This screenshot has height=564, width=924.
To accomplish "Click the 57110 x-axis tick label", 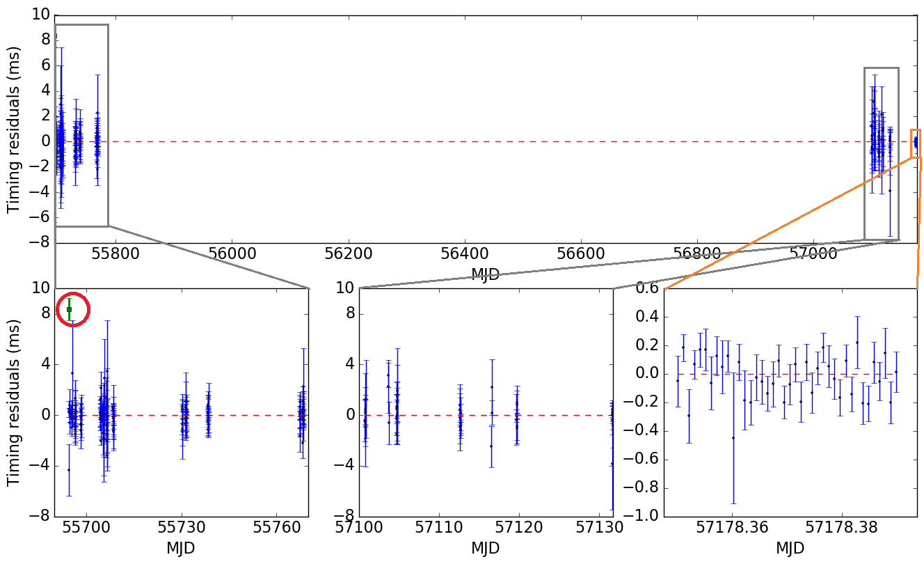I will pos(440,528).
